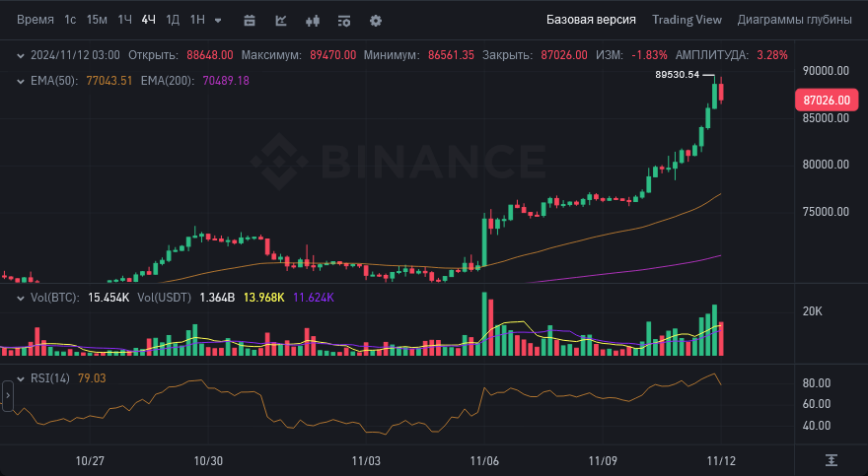
Task: Open the drawing tools chart icon
Action: tap(281, 21)
